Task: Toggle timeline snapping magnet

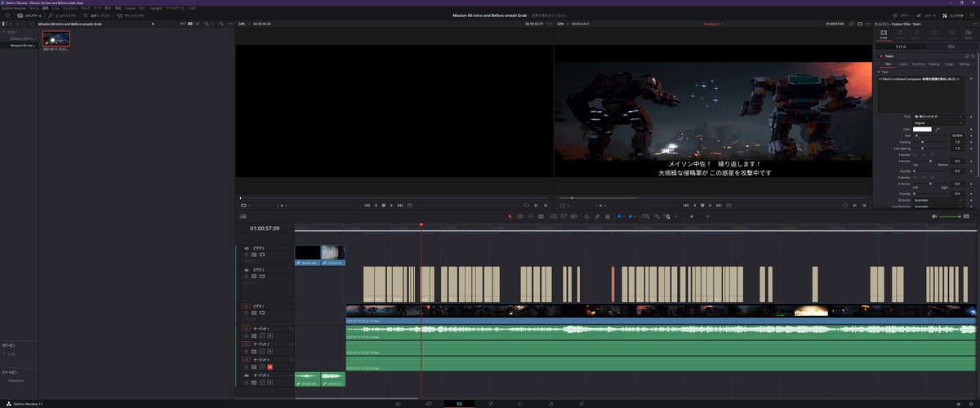Action: (587, 216)
